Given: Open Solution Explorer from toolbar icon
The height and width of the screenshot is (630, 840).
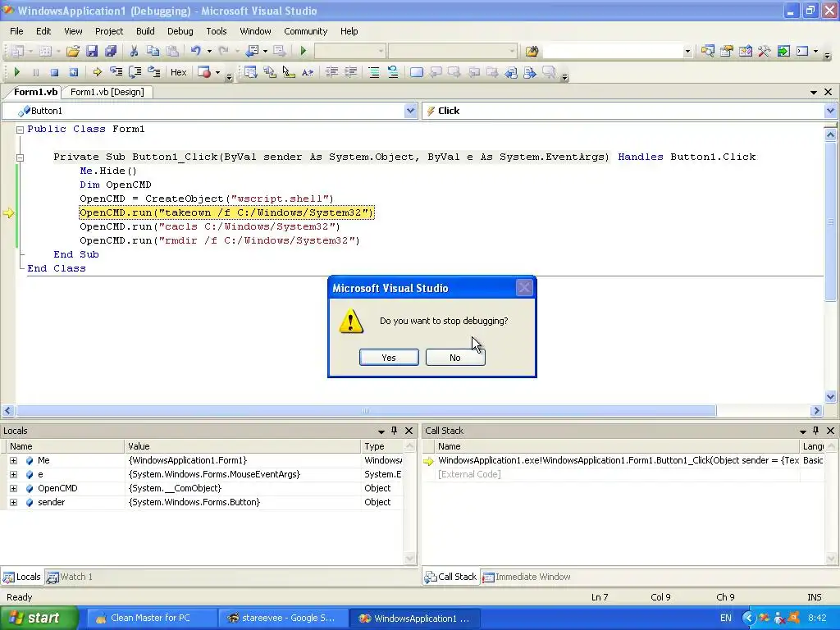Looking at the screenshot, I should coord(708,51).
